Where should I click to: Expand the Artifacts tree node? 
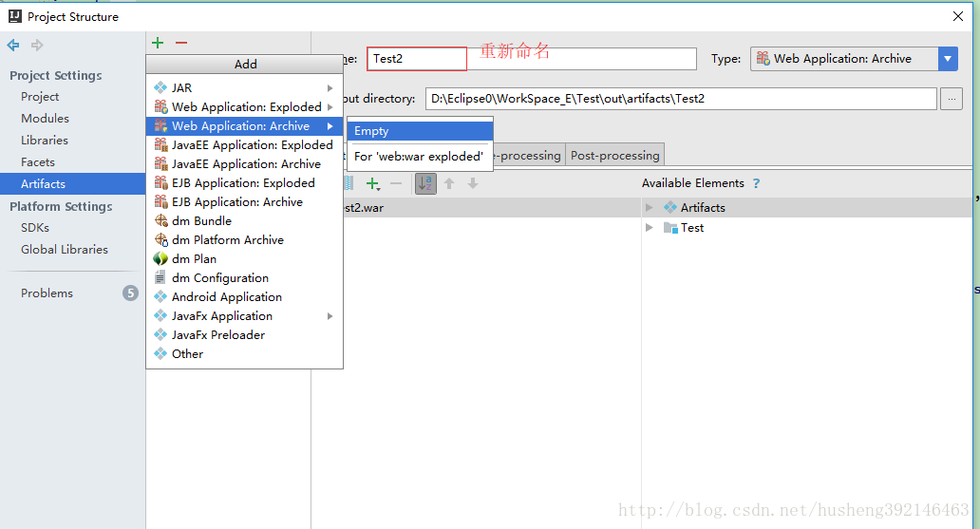(x=650, y=207)
